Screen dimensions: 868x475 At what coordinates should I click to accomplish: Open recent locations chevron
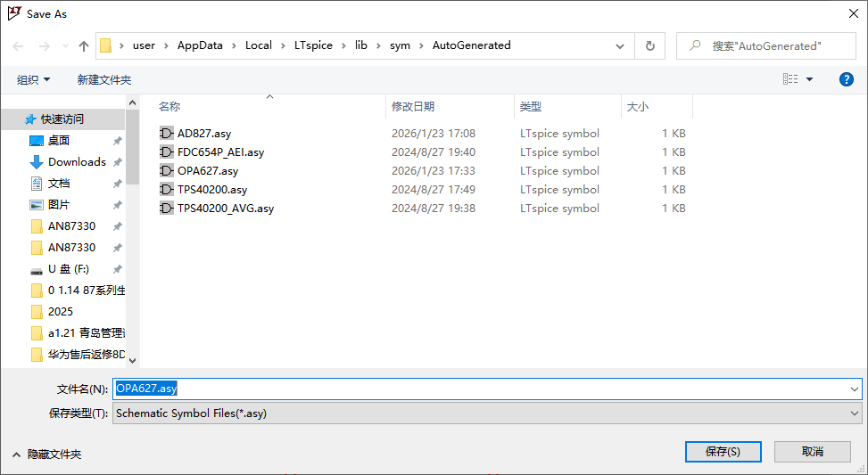point(65,46)
